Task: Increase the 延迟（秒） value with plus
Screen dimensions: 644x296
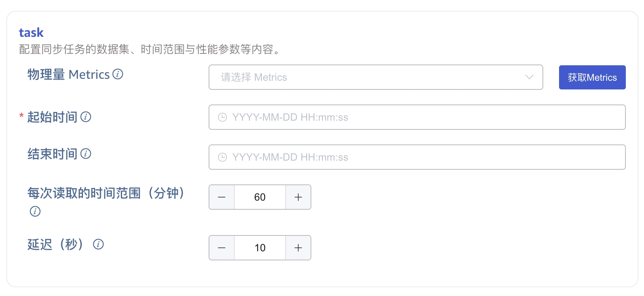Action: (x=298, y=248)
